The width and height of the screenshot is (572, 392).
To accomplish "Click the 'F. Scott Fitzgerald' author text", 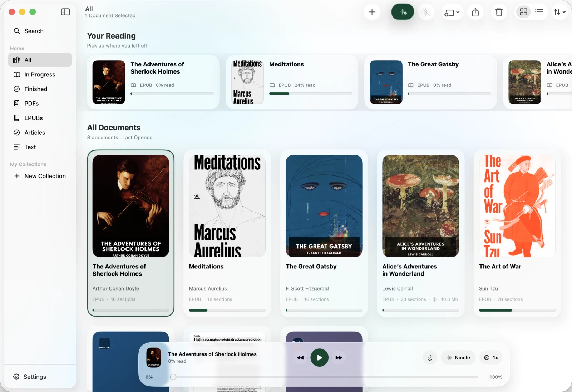I will [307, 289].
